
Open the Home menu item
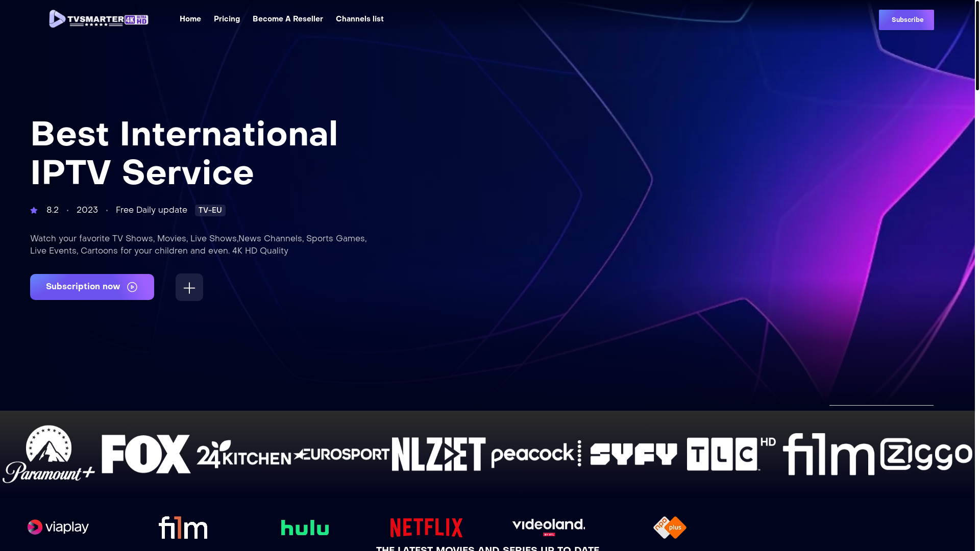click(190, 19)
